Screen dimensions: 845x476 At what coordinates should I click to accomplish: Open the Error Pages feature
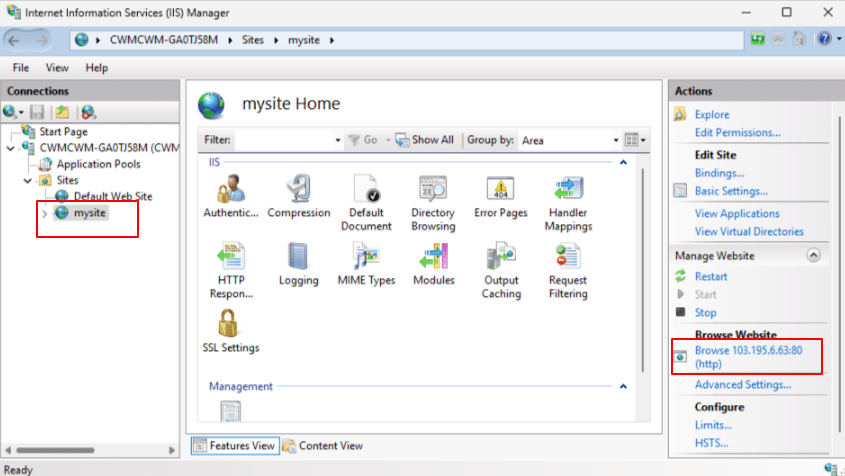501,196
